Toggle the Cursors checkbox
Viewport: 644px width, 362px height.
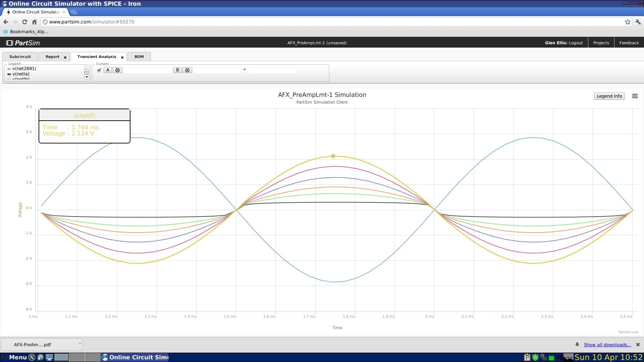pos(99,70)
